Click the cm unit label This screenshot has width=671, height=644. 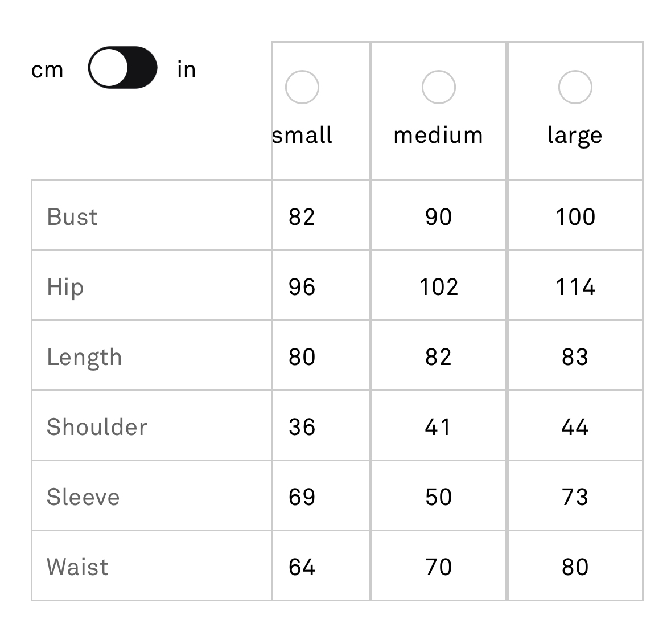(47, 70)
